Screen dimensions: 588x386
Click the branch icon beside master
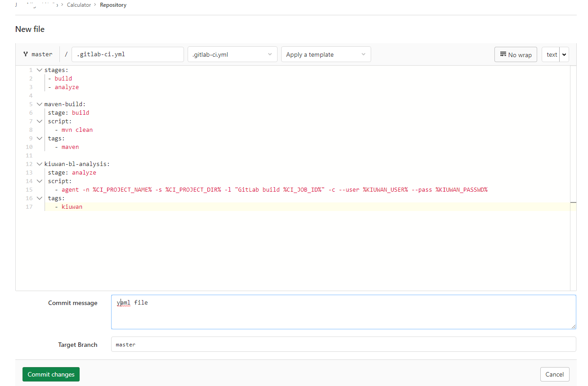pyautogui.click(x=26, y=54)
